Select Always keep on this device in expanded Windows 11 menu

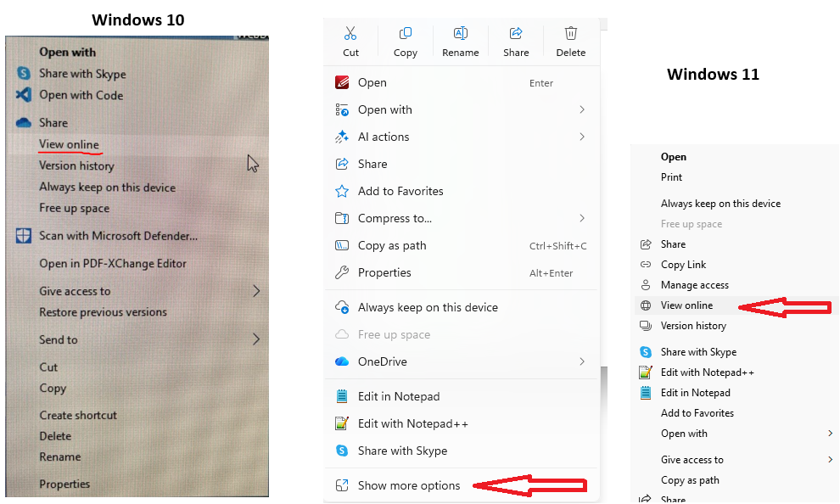pos(720,204)
